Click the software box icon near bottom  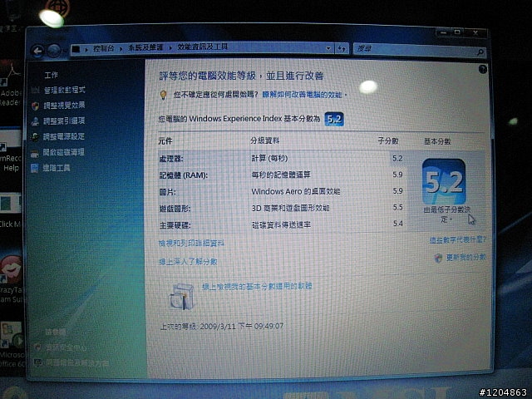[x=182, y=297]
